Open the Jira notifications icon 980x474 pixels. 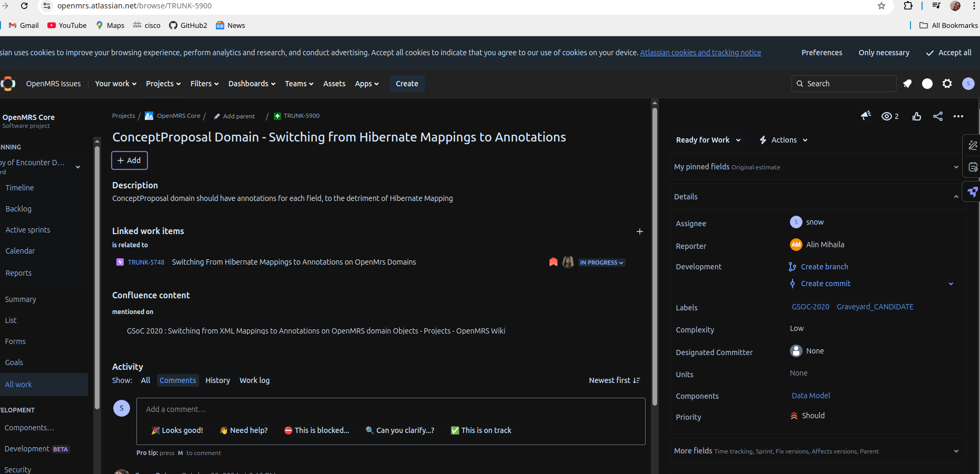(907, 84)
